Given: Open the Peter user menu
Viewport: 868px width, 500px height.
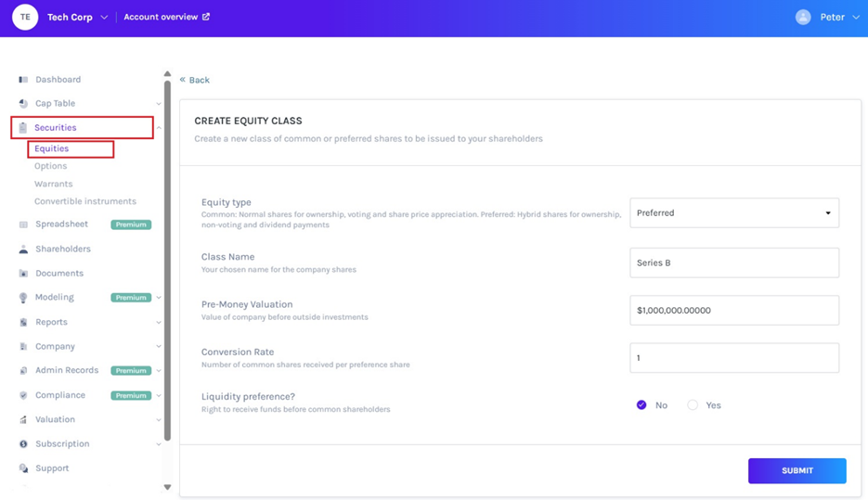Looking at the screenshot, I should (856, 18).
